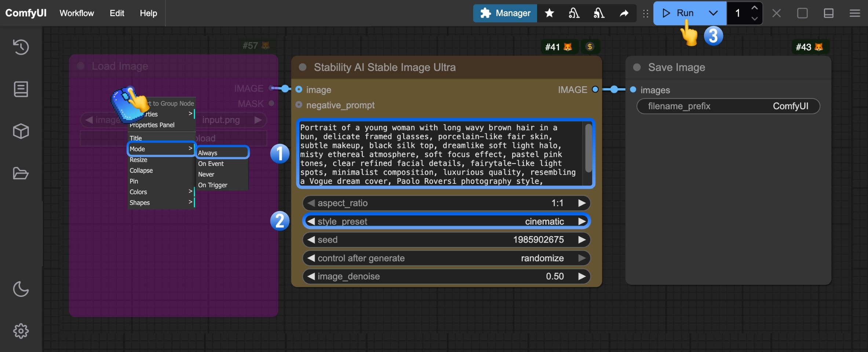Open the model library sidebar
868x352 pixels.
pyautogui.click(x=21, y=131)
